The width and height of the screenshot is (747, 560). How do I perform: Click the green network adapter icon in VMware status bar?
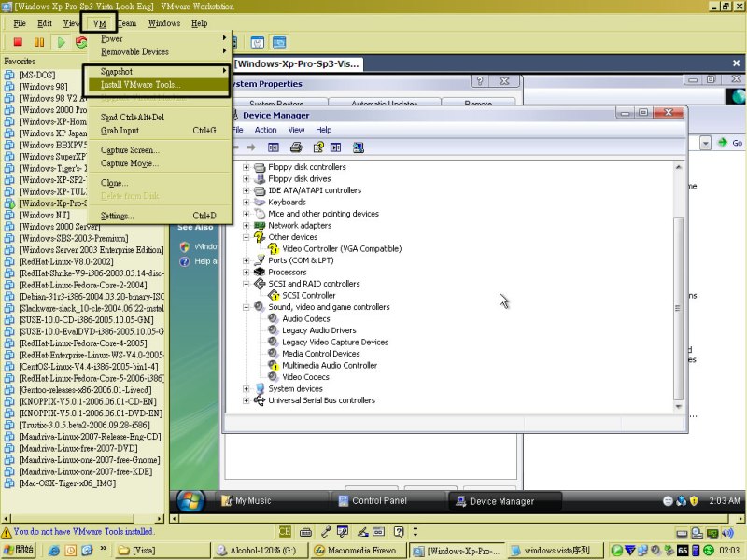[x=712, y=532]
